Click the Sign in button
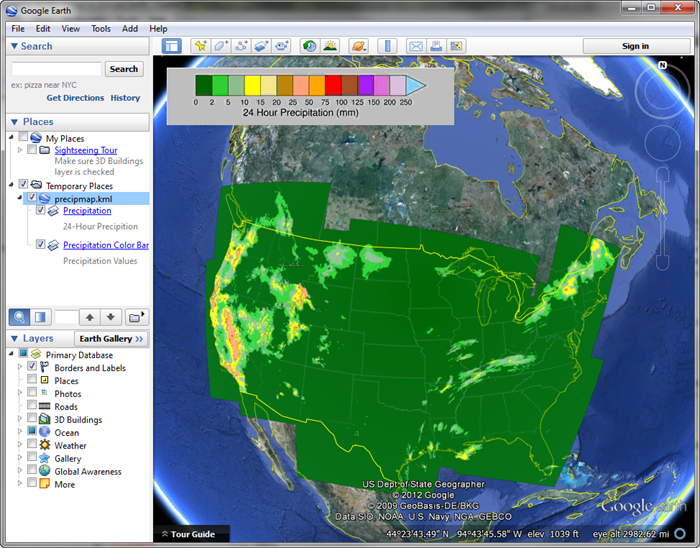700x548 pixels. coord(635,46)
